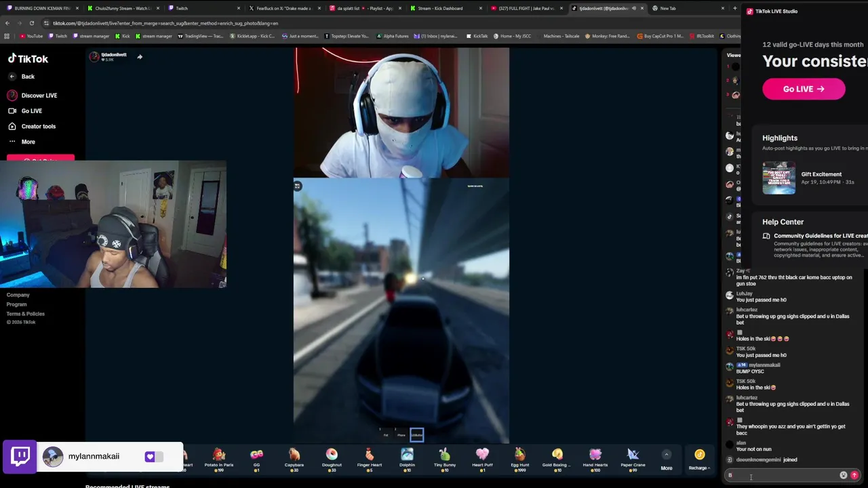Click 'BUMP OYSC' chat message

pyautogui.click(x=750, y=371)
